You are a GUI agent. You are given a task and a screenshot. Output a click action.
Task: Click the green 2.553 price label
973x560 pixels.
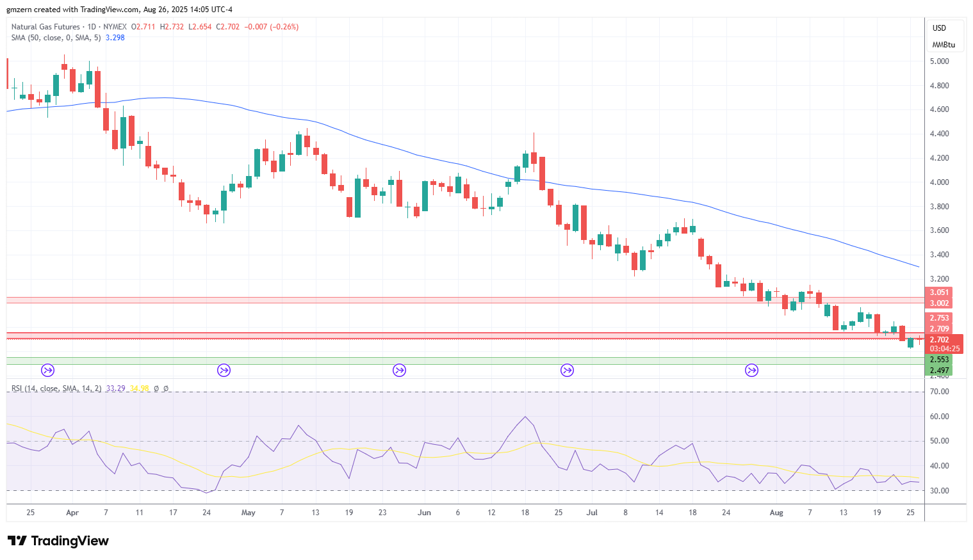click(x=939, y=360)
